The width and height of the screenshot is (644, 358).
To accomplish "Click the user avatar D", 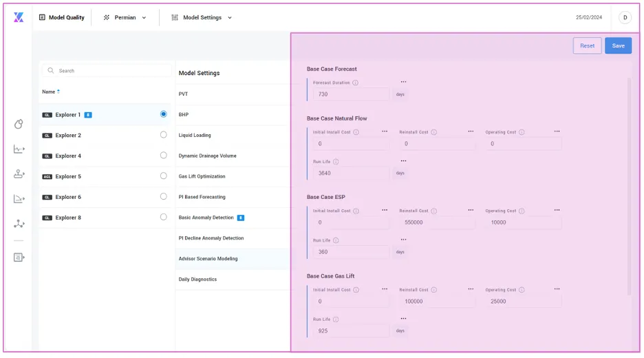I will pos(625,17).
